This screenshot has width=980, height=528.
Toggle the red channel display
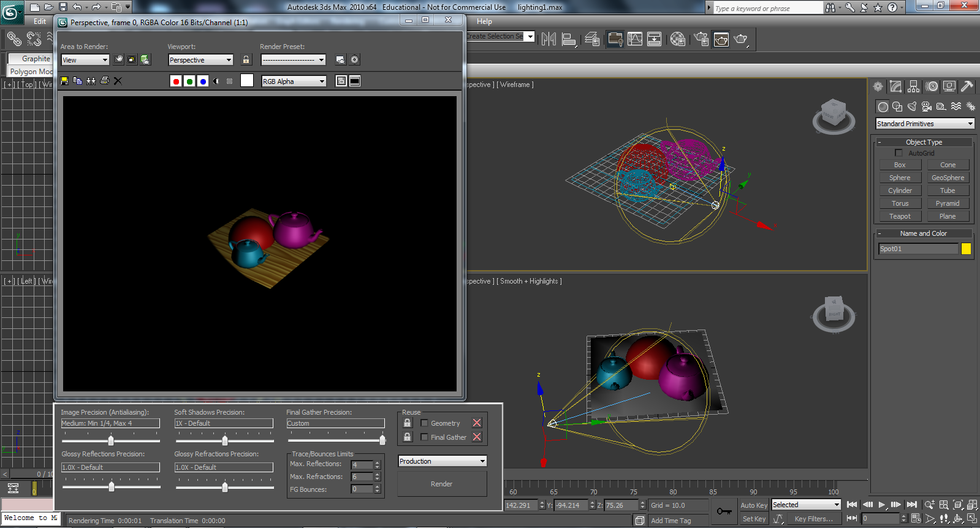pos(176,81)
